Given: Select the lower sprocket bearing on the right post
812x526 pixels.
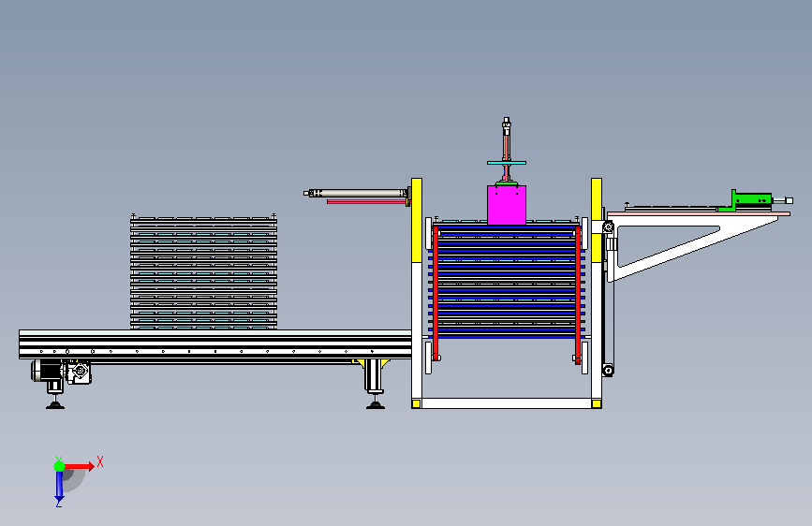Looking at the screenshot, I should pyautogui.click(x=608, y=370).
